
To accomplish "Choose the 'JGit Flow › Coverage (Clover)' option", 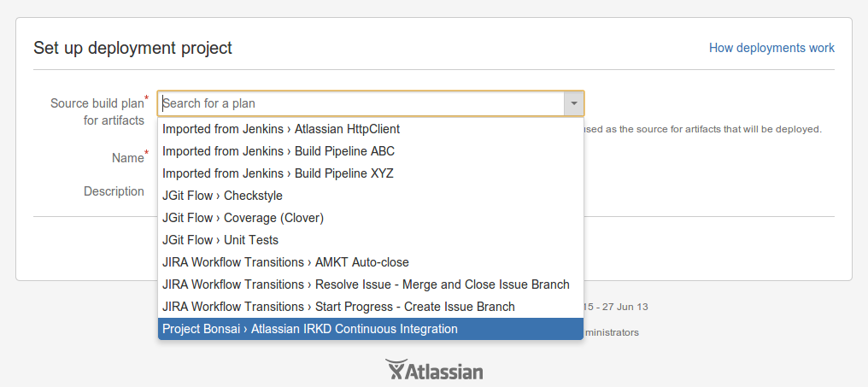I will 243,218.
